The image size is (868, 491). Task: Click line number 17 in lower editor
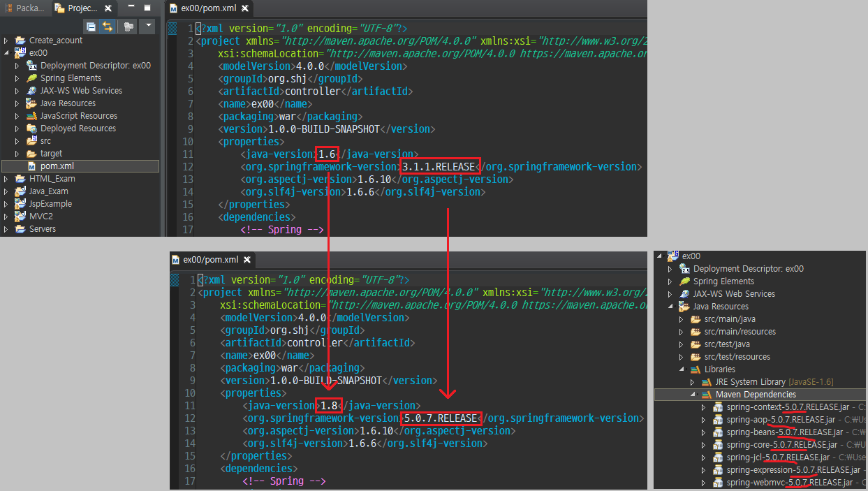189,481
